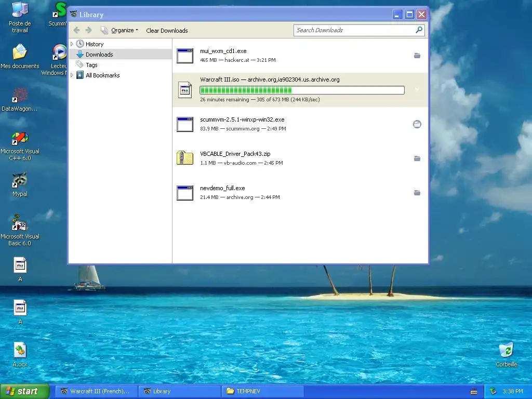Click the scummvm-2.5.1 executable file icon
The height and width of the screenshot is (399, 532).
coord(185,124)
